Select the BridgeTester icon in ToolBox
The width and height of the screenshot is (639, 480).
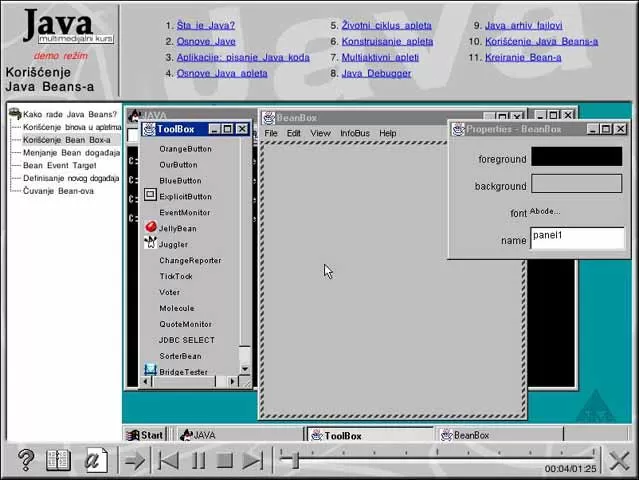pyautogui.click(x=150, y=370)
